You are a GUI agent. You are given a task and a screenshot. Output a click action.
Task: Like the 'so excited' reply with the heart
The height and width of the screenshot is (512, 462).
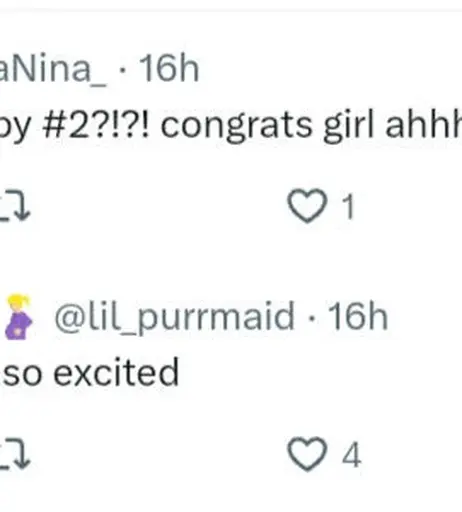(x=307, y=454)
